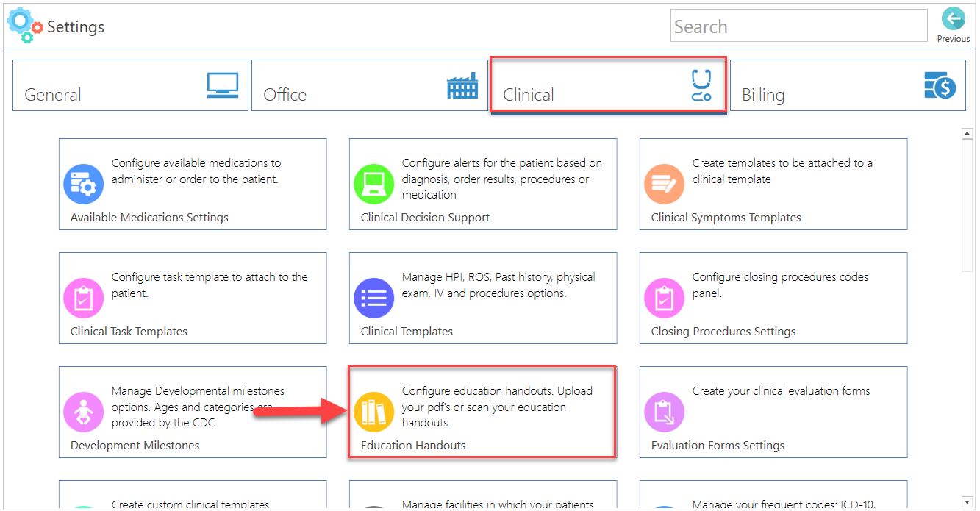Image resolution: width=980 pixels, height=511 pixels.
Task: Open the Education Handouts label
Action: pyautogui.click(x=413, y=446)
